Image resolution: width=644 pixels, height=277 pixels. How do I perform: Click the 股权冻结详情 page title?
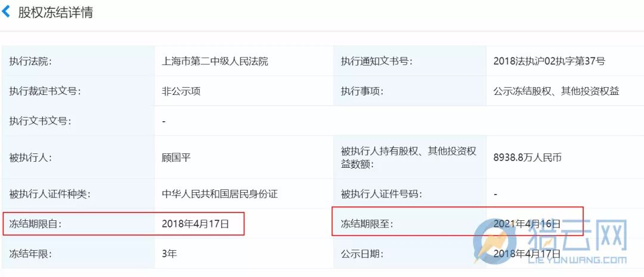click(x=55, y=12)
